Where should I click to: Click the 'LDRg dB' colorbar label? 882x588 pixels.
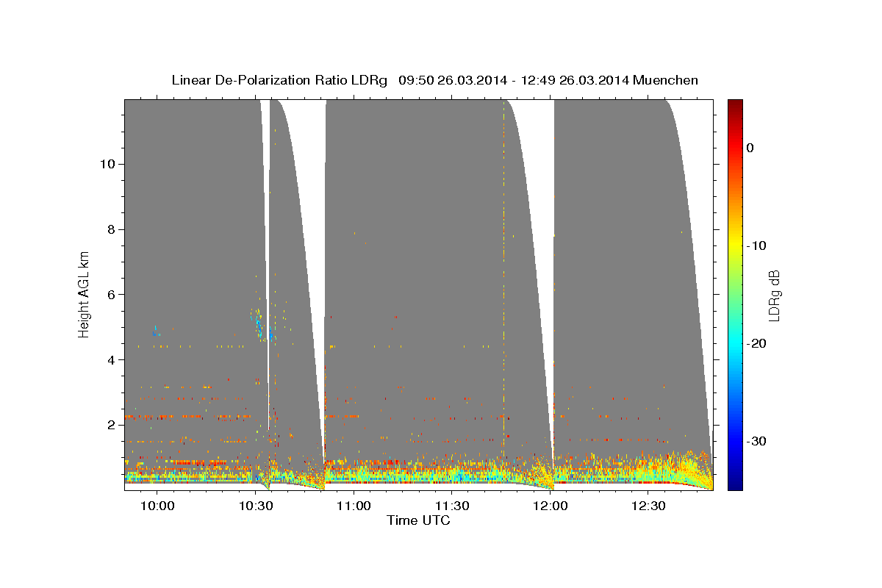point(774,295)
